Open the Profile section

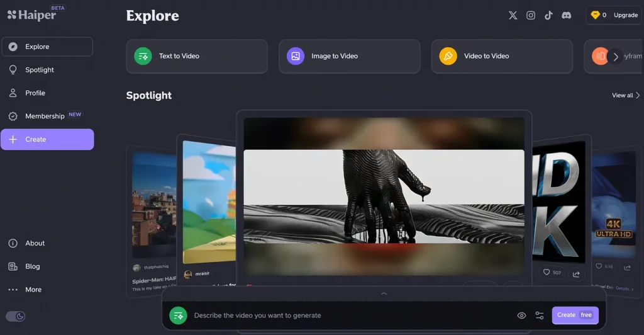point(47,93)
